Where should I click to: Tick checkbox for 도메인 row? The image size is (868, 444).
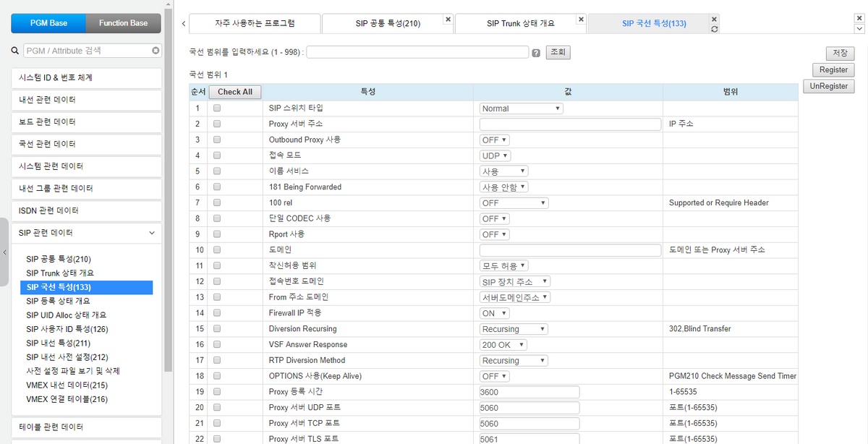tap(217, 249)
